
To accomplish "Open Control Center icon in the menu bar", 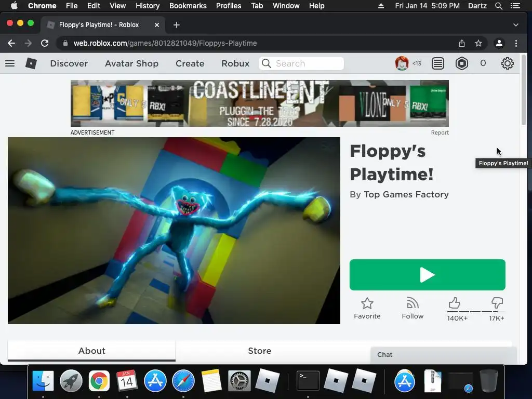I will point(515,6).
